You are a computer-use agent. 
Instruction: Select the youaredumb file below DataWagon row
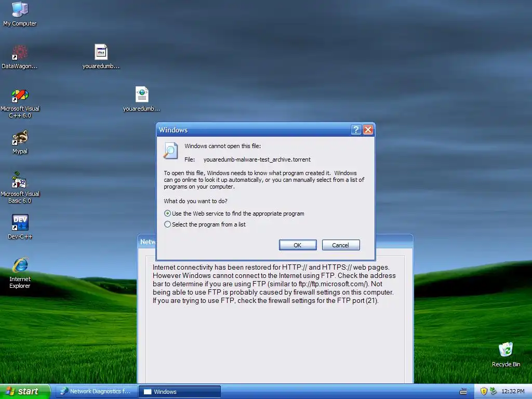point(101,57)
